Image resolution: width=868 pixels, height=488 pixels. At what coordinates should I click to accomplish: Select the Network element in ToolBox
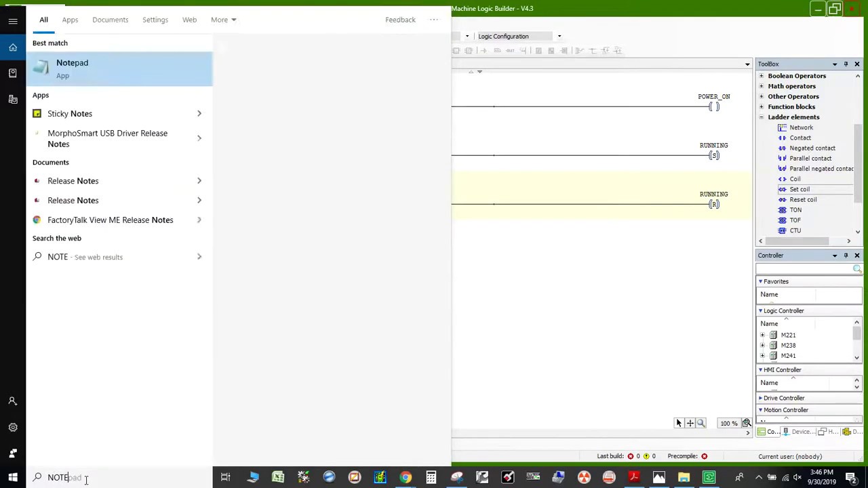click(x=800, y=127)
